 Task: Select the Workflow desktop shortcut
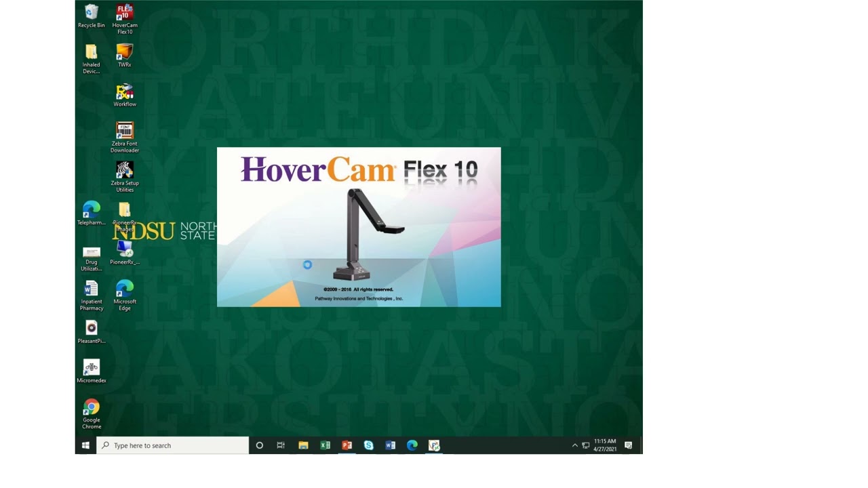[125, 95]
